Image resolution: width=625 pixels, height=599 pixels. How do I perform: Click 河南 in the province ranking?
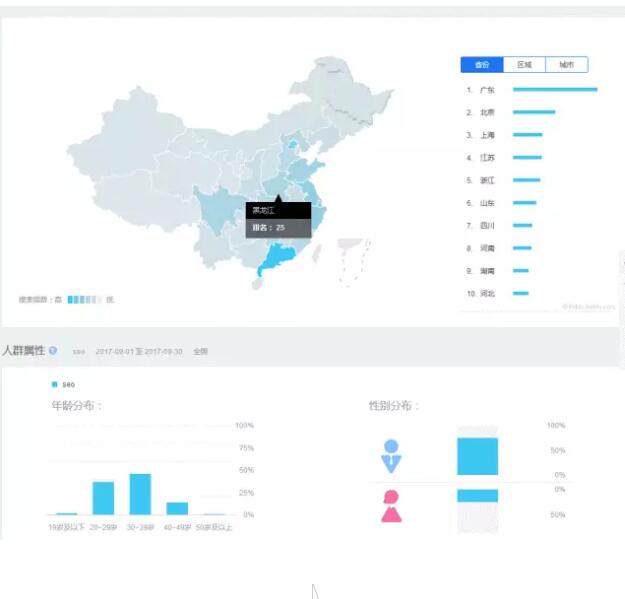487,248
